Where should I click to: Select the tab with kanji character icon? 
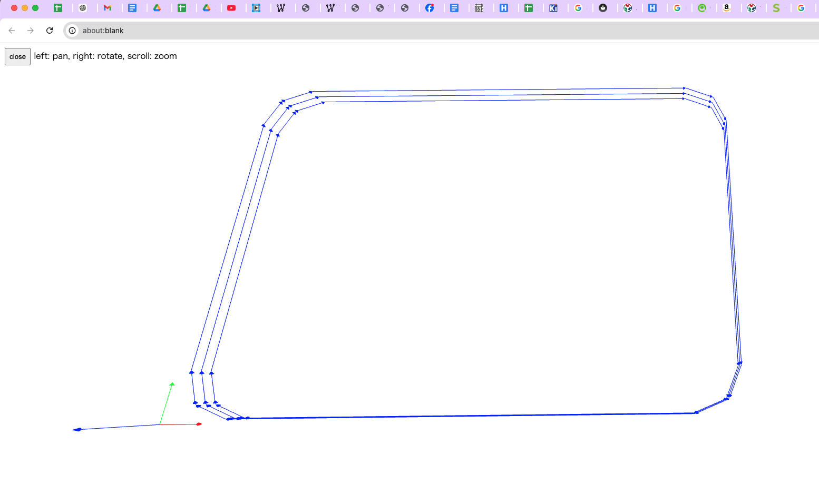coord(479,8)
